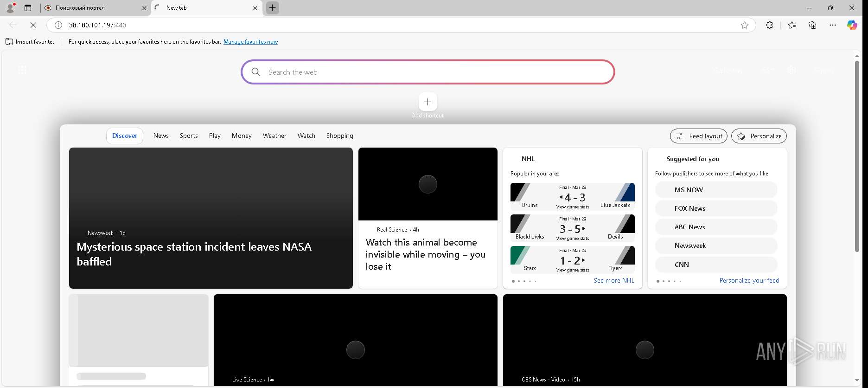Open the profile icon in title bar
Image resolution: width=868 pixels, height=388 pixels.
pyautogui.click(x=10, y=7)
